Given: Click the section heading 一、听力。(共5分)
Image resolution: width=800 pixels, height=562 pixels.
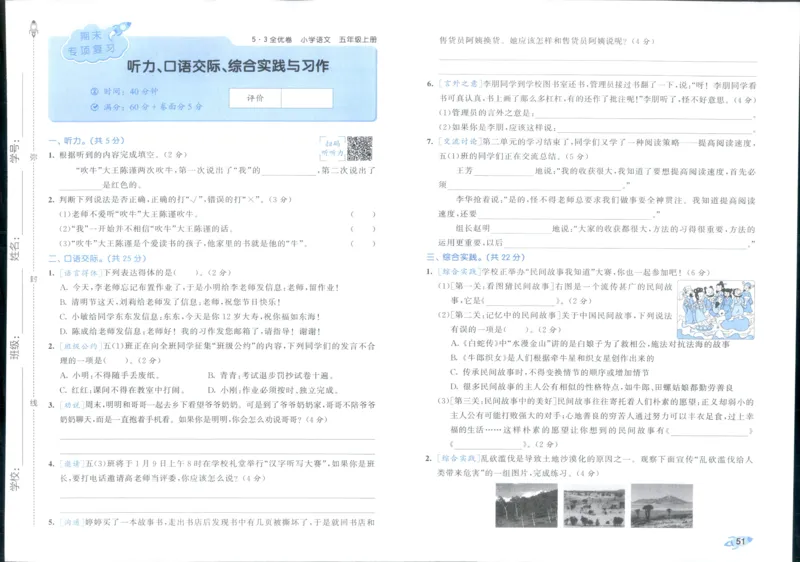Looking at the screenshot, I should pyautogui.click(x=86, y=140).
